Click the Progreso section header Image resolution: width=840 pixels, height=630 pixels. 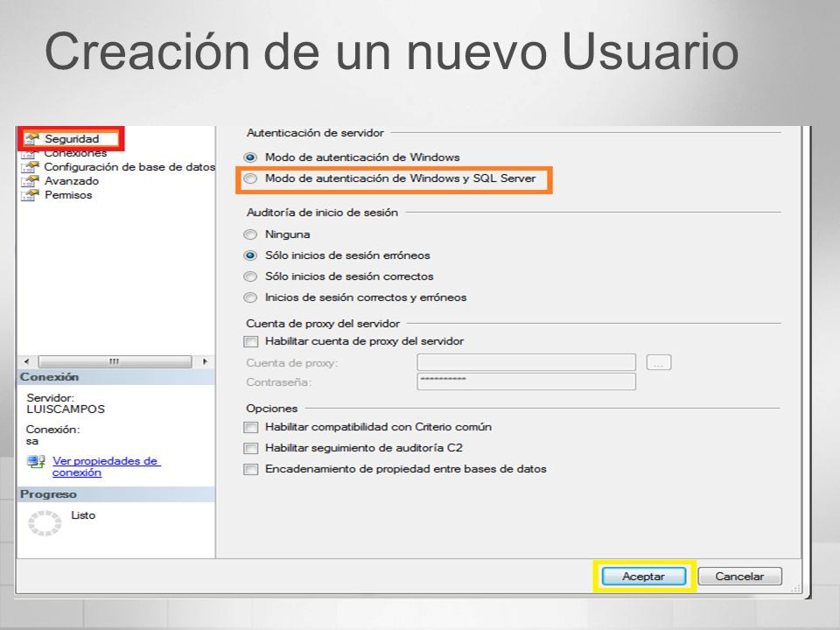(x=116, y=494)
